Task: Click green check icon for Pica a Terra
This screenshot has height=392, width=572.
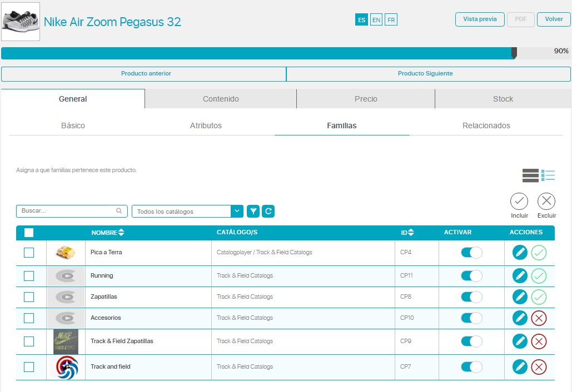Action: click(539, 253)
